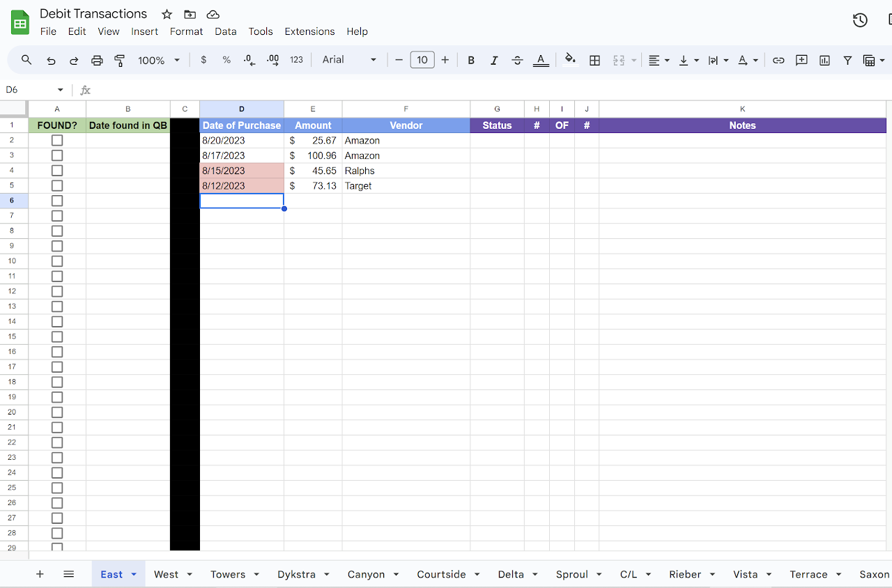The height and width of the screenshot is (588, 892).
Task: Select the Paint format tool
Action: pyautogui.click(x=119, y=60)
